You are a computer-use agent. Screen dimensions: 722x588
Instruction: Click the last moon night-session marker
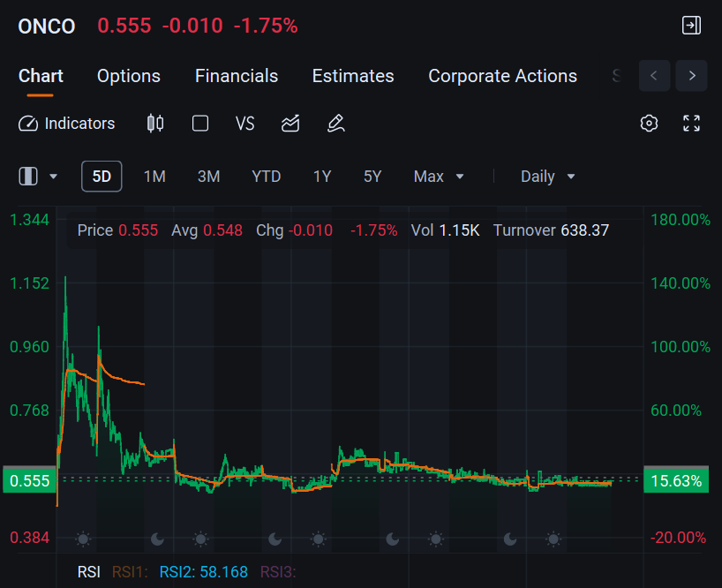tap(510, 539)
